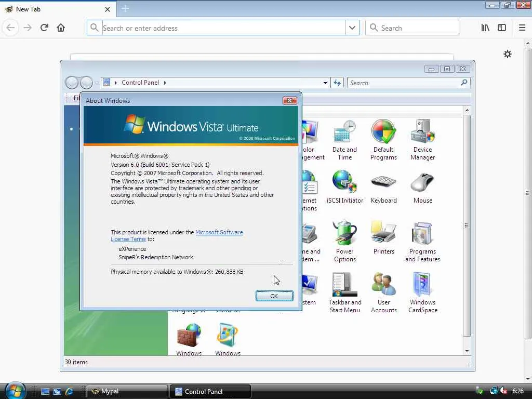The height and width of the screenshot is (399, 532).
Task: Click the browser back arrow
Action: (10, 28)
